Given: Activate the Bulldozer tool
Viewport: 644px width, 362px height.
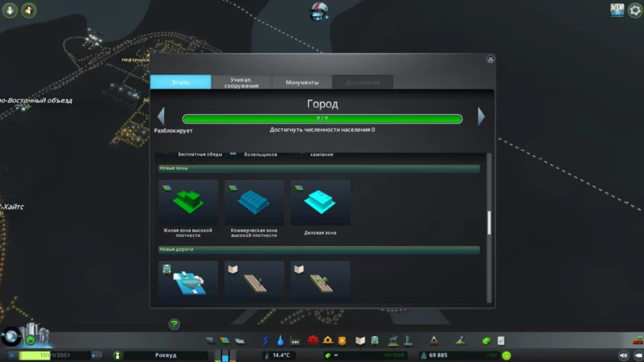Looking at the screenshot, I should [638, 340].
